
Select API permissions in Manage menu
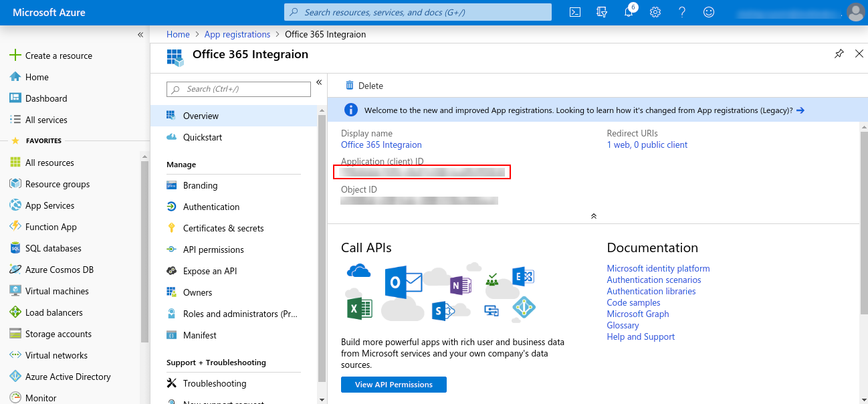point(213,249)
